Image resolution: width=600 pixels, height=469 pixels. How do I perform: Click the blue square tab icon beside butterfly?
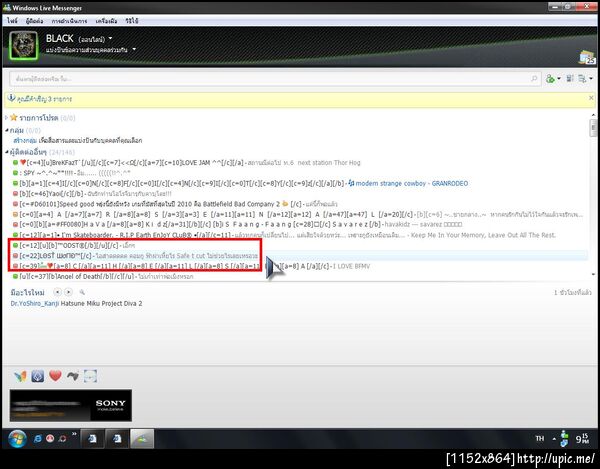(38, 376)
